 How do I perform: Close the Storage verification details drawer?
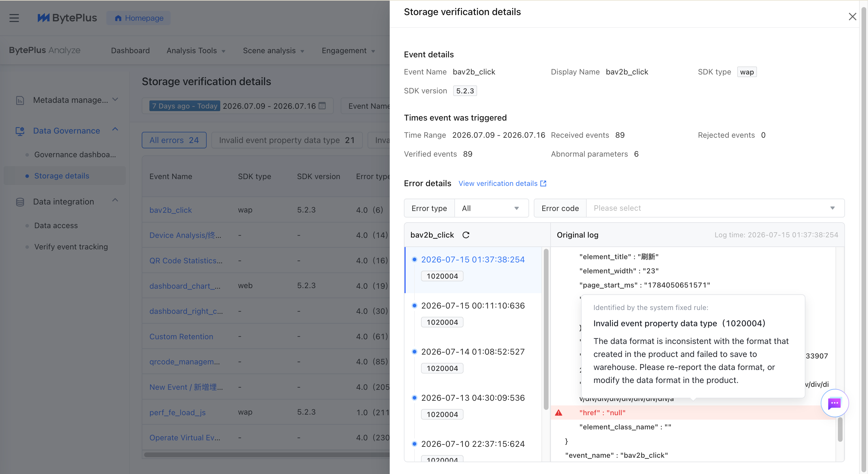pos(852,17)
